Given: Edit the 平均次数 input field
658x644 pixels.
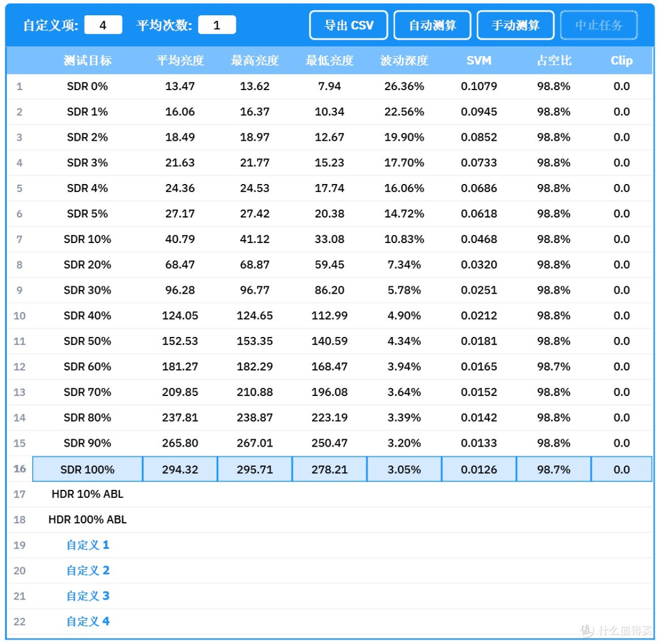Looking at the screenshot, I should [x=217, y=25].
